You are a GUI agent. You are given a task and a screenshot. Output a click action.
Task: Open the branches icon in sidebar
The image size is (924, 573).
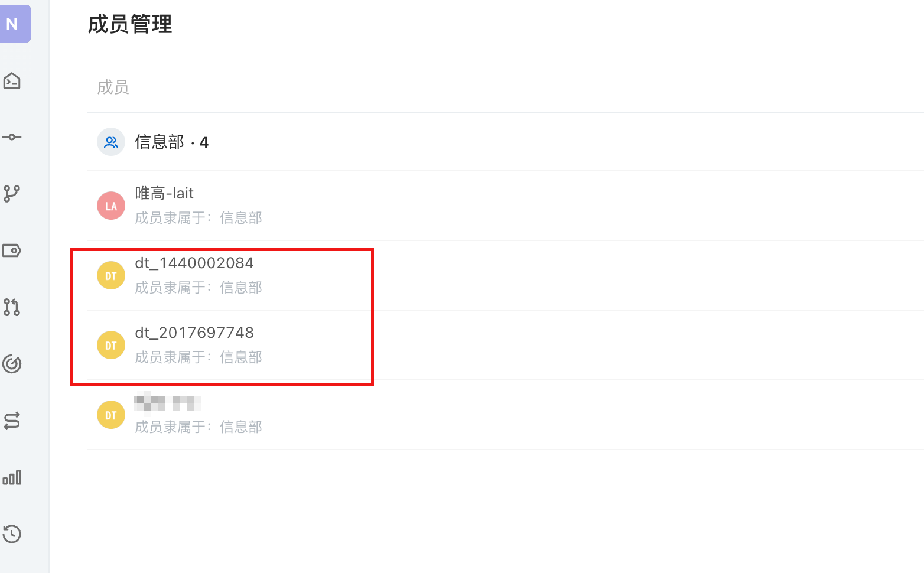[x=12, y=194]
